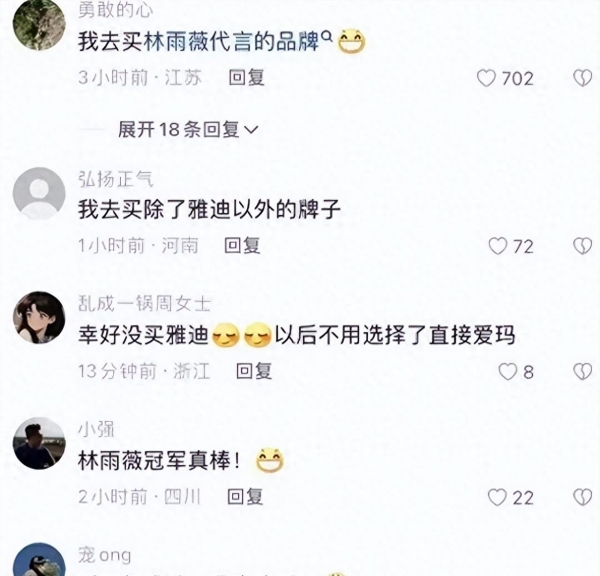Like the comment by 弘扬正气

(x=498, y=246)
